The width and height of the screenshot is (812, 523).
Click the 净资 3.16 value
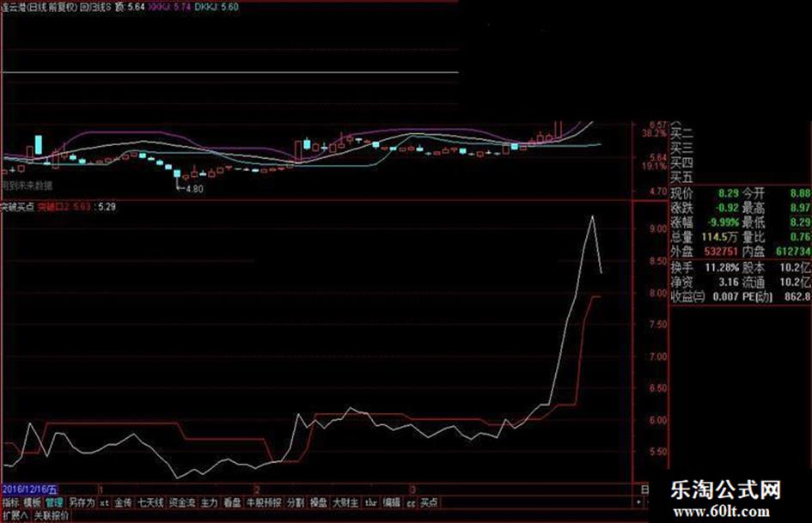pos(729,283)
